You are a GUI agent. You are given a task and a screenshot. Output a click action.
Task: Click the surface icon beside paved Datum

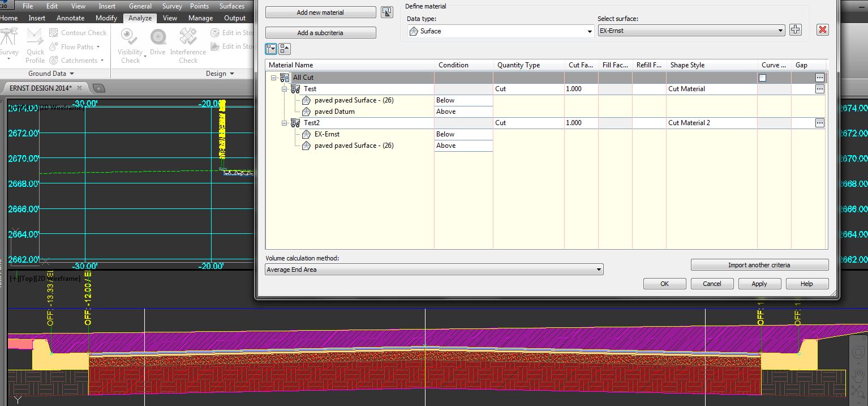pyautogui.click(x=306, y=112)
